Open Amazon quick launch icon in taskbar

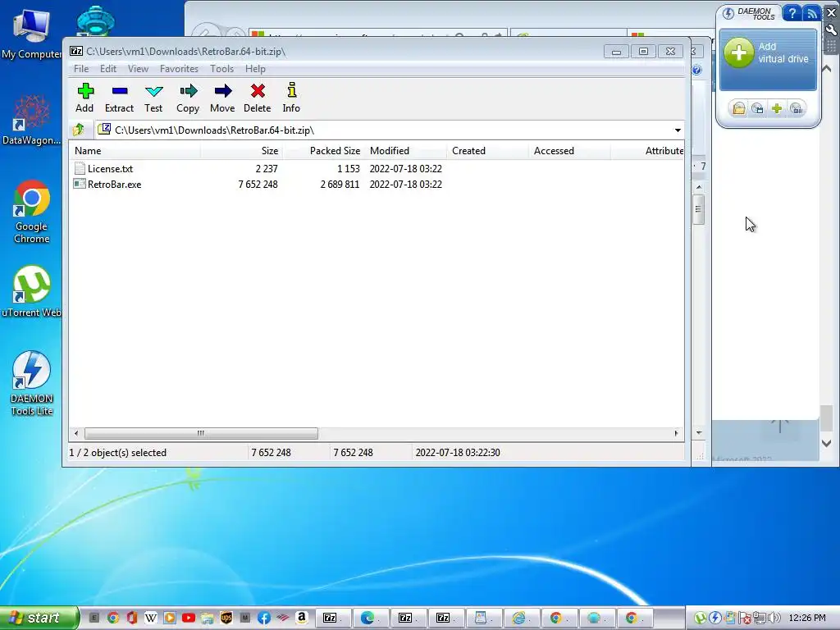pyautogui.click(x=302, y=618)
